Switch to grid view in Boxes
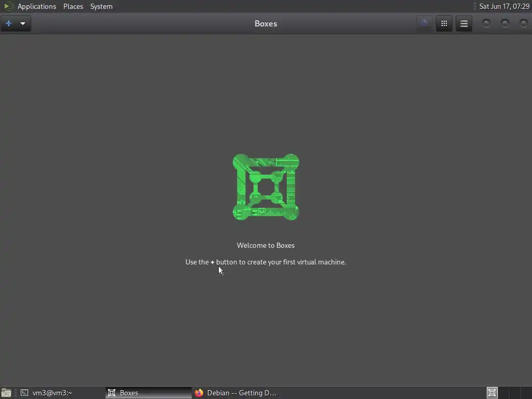Screen dimensions: 532x399 (444, 23)
